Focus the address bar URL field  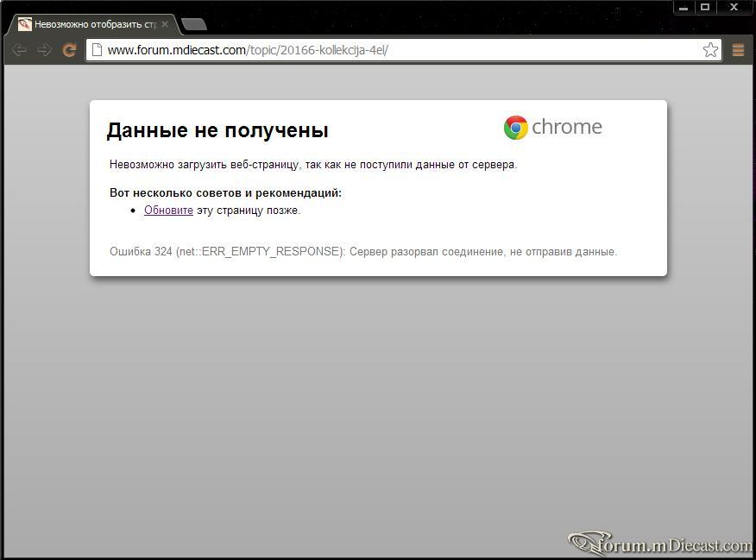click(x=403, y=50)
